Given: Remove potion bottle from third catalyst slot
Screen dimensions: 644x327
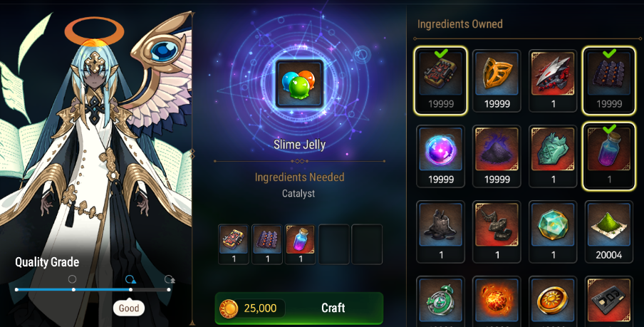Looking at the screenshot, I should (300, 244).
